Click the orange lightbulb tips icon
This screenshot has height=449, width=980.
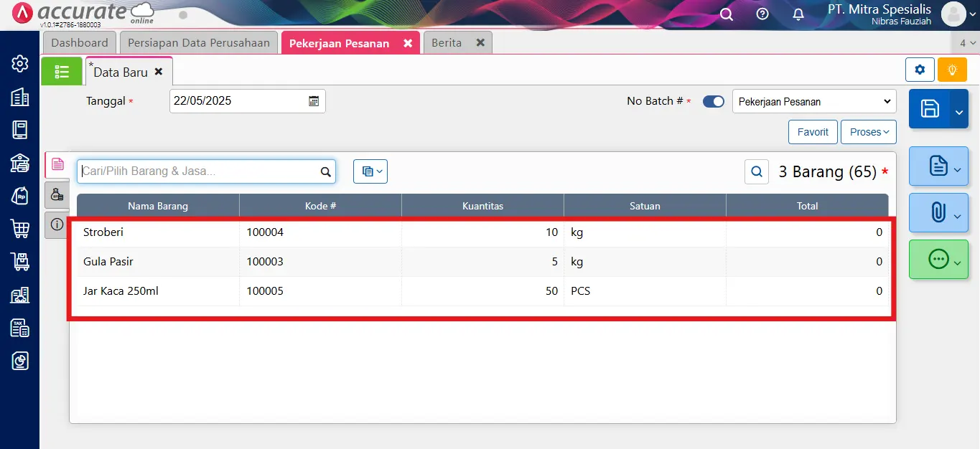(952, 70)
